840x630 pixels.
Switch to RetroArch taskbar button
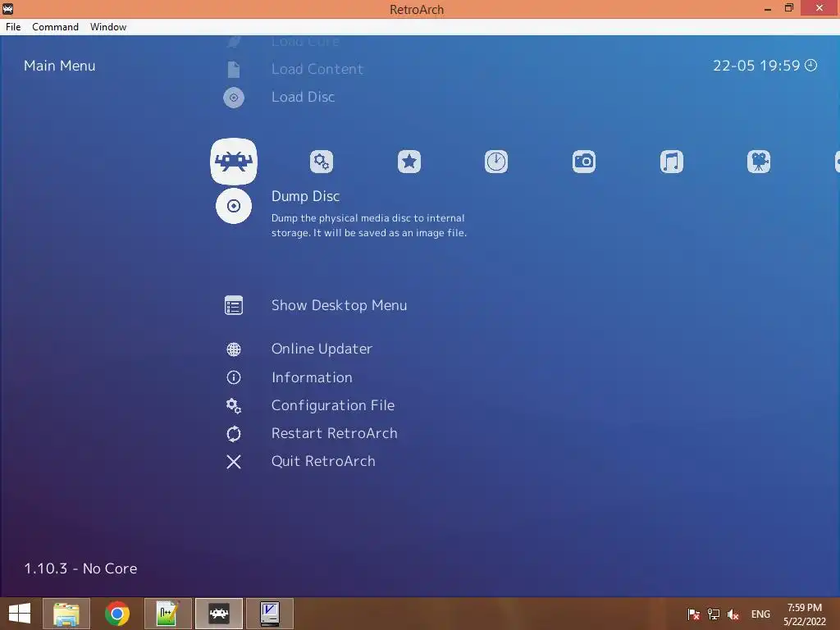tap(219, 614)
